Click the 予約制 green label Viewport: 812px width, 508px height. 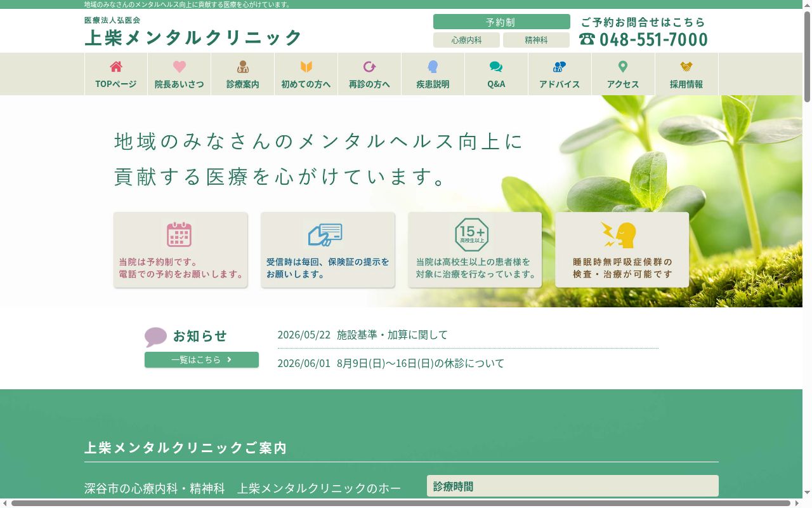501,22
